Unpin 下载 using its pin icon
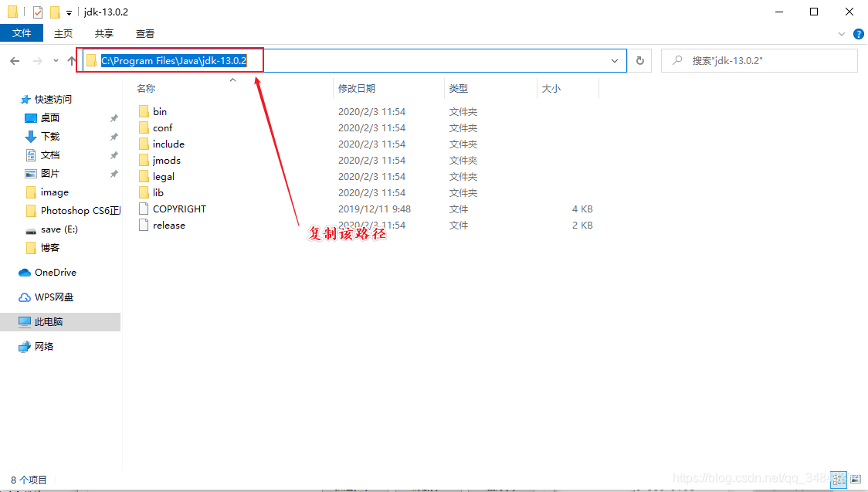 coord(114,136)
